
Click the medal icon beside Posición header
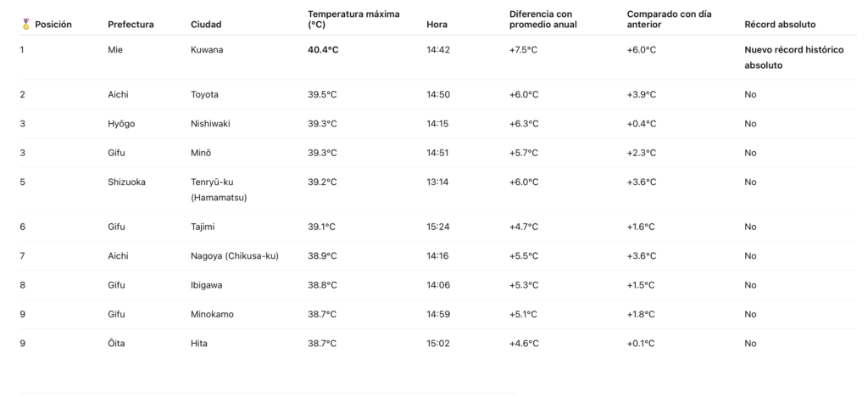click(x=25, y=25)
